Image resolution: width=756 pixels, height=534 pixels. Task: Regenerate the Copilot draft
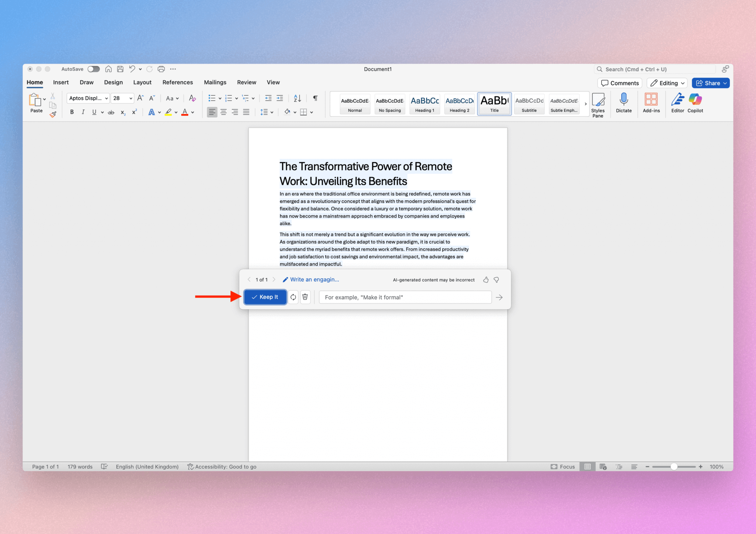[x=293, y=297]
